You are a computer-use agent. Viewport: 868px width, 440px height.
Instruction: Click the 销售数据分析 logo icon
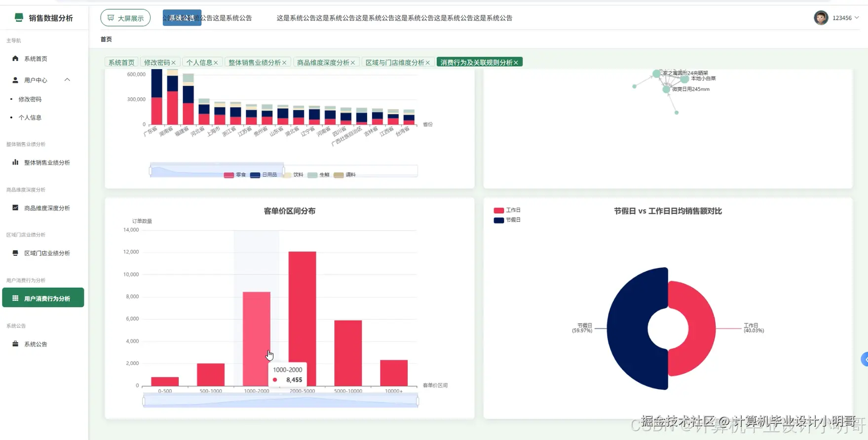click(19, 18)
